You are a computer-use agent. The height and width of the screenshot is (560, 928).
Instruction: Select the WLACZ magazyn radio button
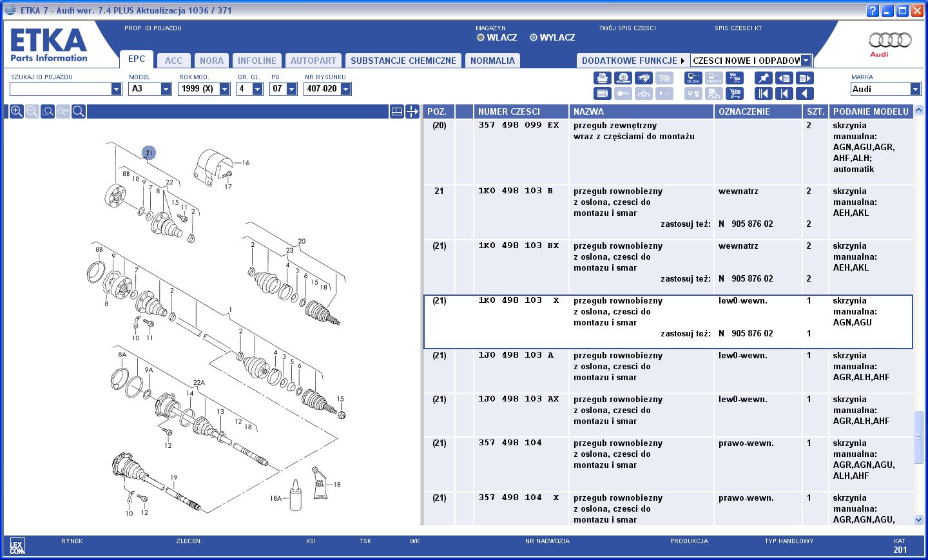pos(481,37)
